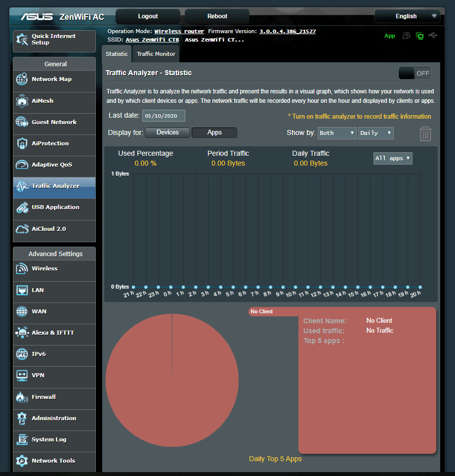Click the green App link
The height and width of the screenshot is (476, 455).
click(389, 36)
